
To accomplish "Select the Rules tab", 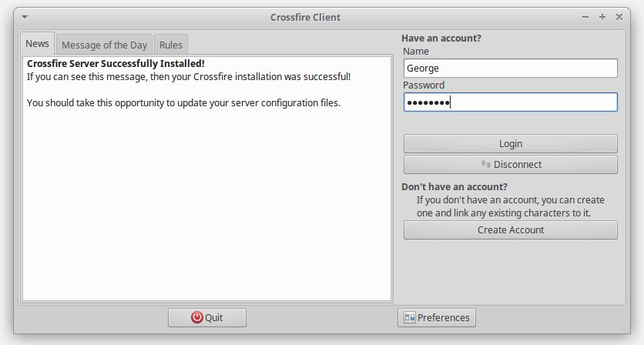I will pos(170,45).
